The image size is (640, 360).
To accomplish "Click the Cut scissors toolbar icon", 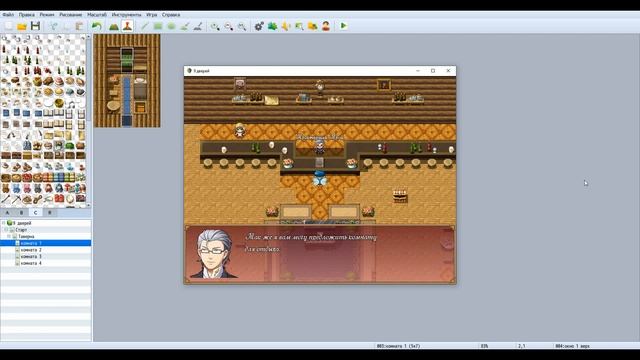I will [x=53, y=26].
